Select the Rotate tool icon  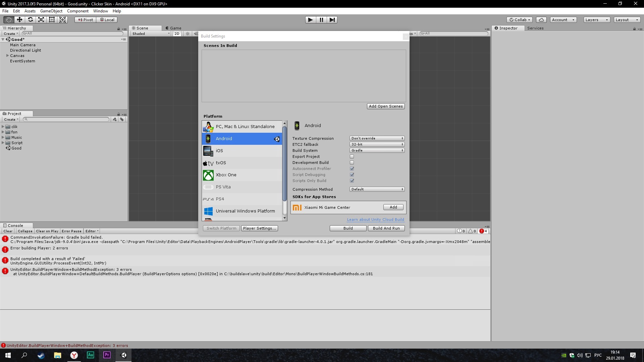(x=30, y=20)
